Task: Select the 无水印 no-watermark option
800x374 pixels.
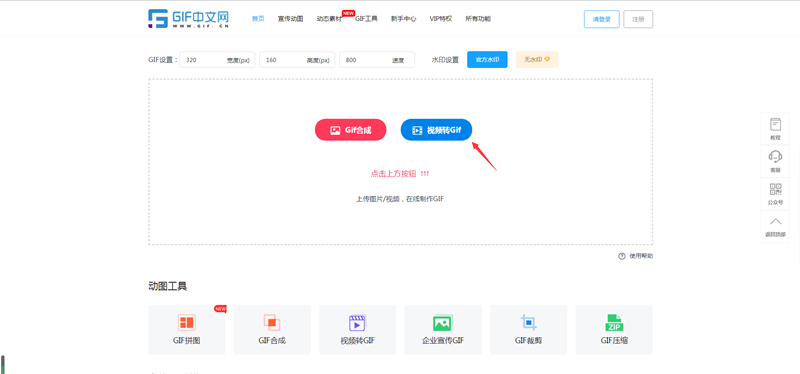Action: (x=537, y=60)
